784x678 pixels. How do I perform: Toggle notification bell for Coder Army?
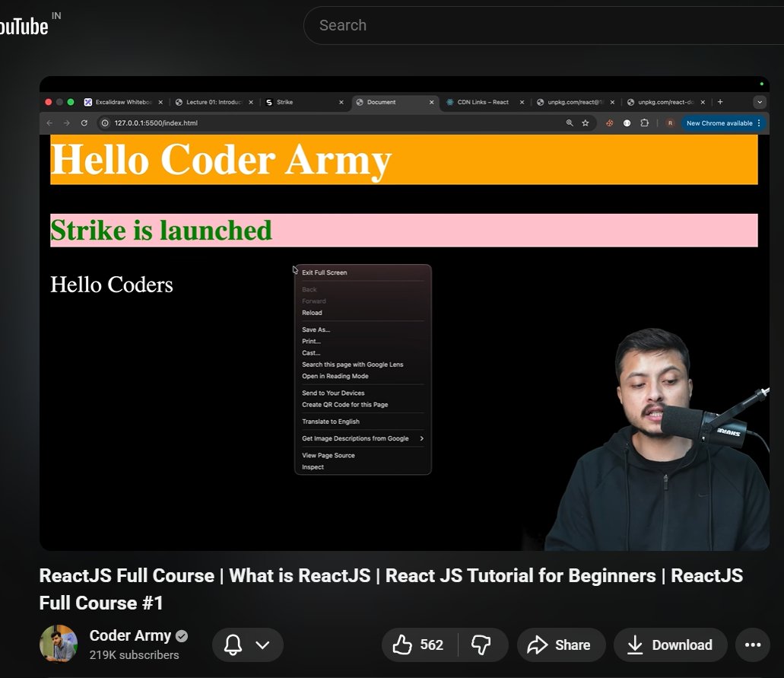click(x=234, y=645)
